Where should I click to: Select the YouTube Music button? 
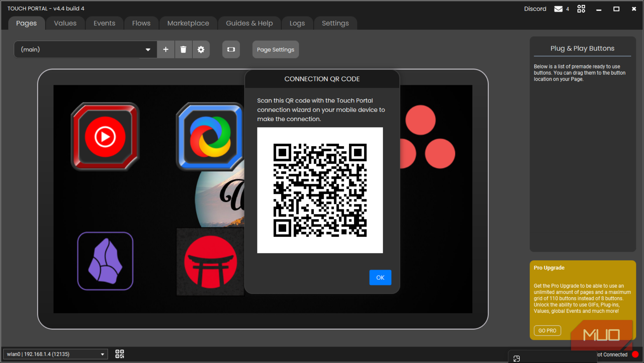105,137
